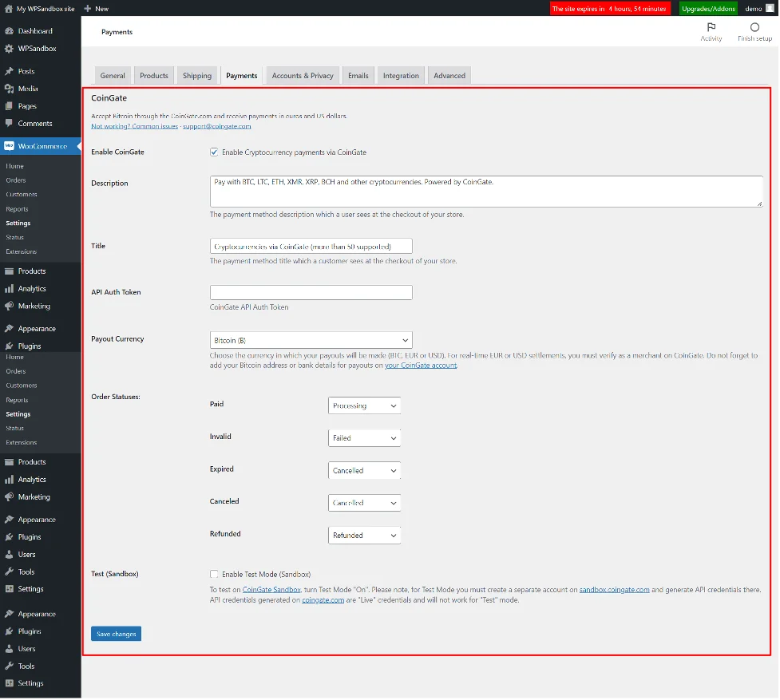Screen dimensions: 780x700
Task: Visit the CoinGate Sandbox link
Action: coord(271,590)
